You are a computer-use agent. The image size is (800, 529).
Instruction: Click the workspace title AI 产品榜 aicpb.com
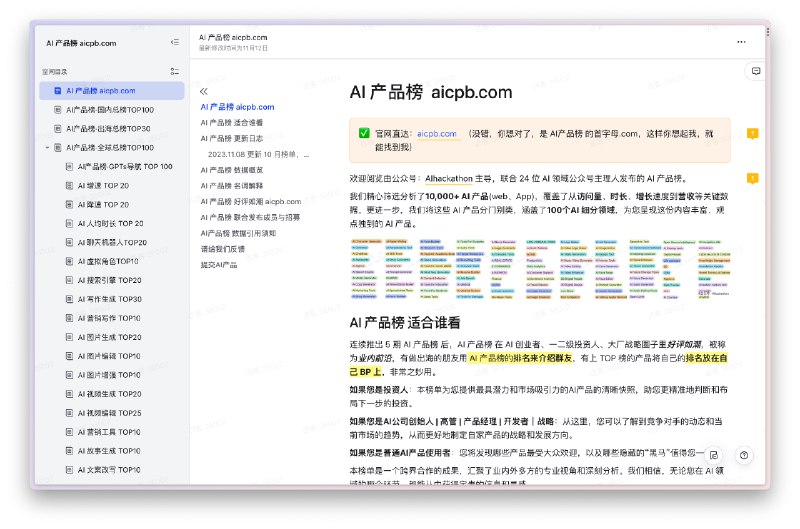[x=81, y=43]
